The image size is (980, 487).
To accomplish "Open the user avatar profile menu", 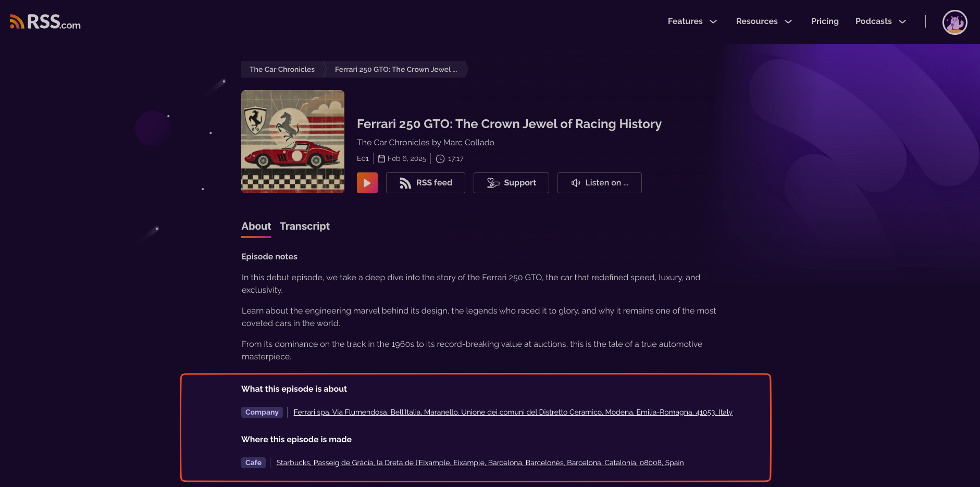I will click(x=954, y=22).
